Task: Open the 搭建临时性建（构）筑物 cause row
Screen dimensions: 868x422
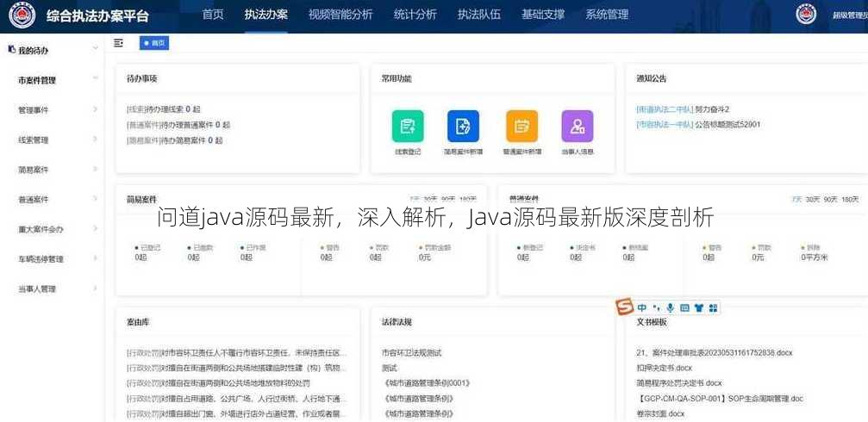Action: (x=237, y=368)
